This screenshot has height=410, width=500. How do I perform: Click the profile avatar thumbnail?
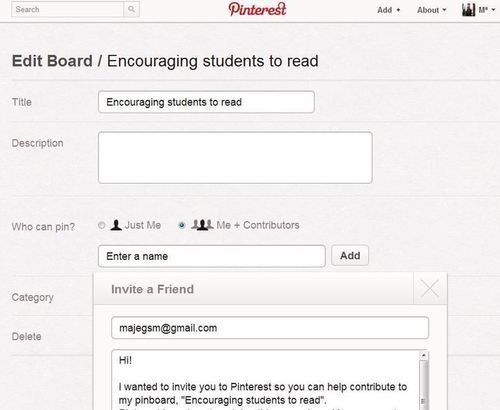(x=468, y=10)
